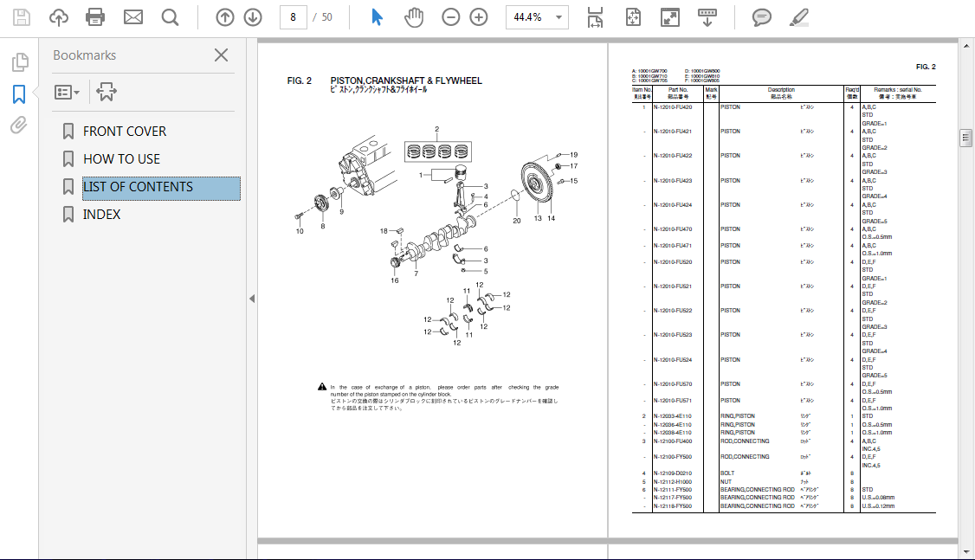Send file by email envelope icon
This screenshot has height=560, width=975.
pyautogui.click(x=133, y=17)
